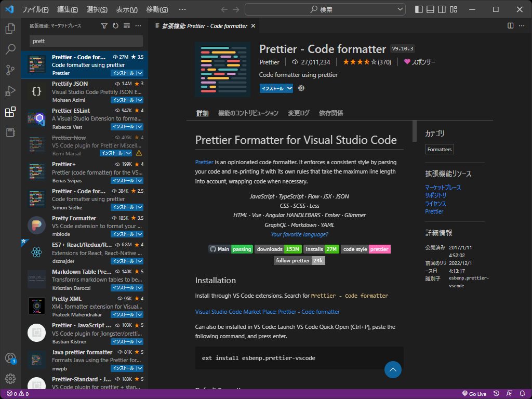Click the details page scrollbar thumb

point(414,131)
